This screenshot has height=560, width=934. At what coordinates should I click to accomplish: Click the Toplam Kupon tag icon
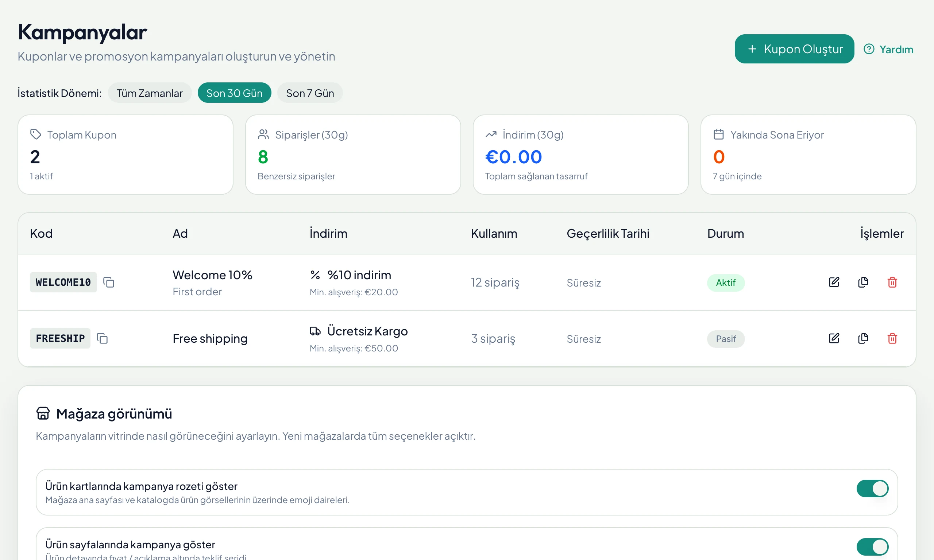click(x=35, y=134)
